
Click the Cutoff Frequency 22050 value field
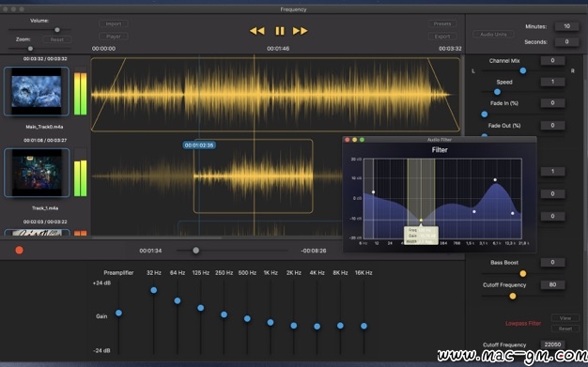coord(552,344)
